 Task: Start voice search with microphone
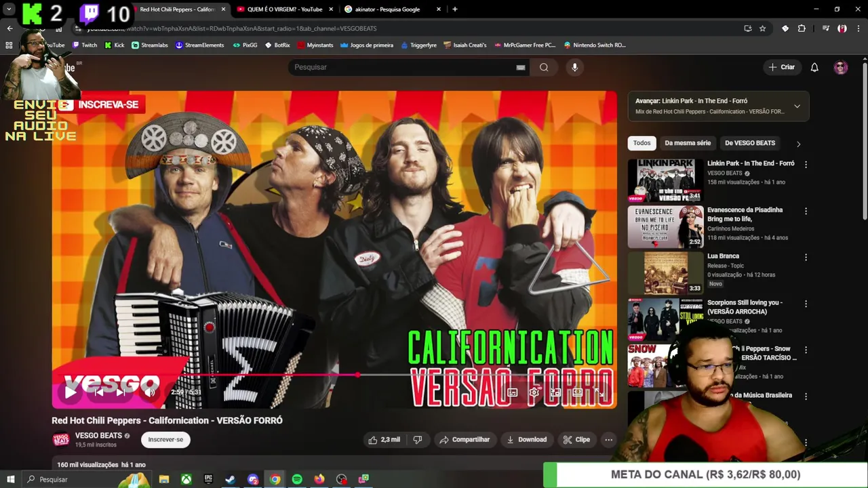coord(574,67)
